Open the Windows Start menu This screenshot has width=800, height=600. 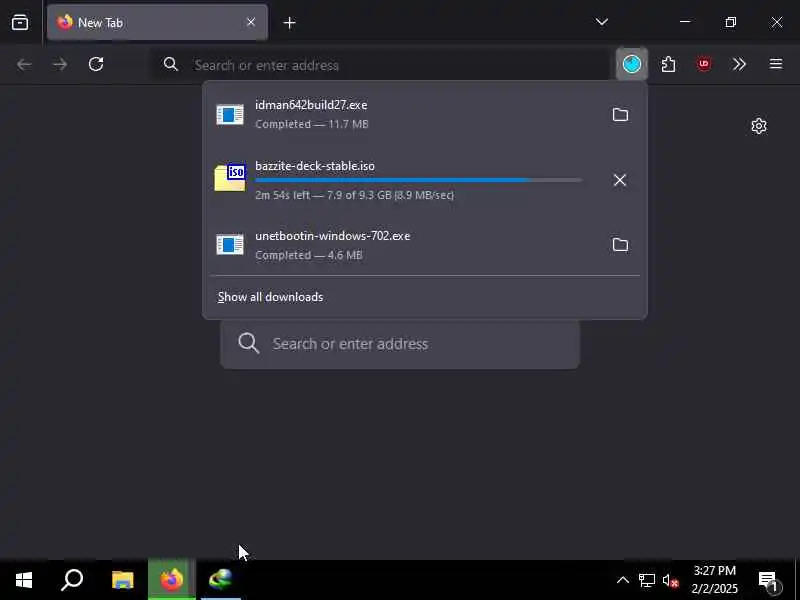[x=23, y=580]
